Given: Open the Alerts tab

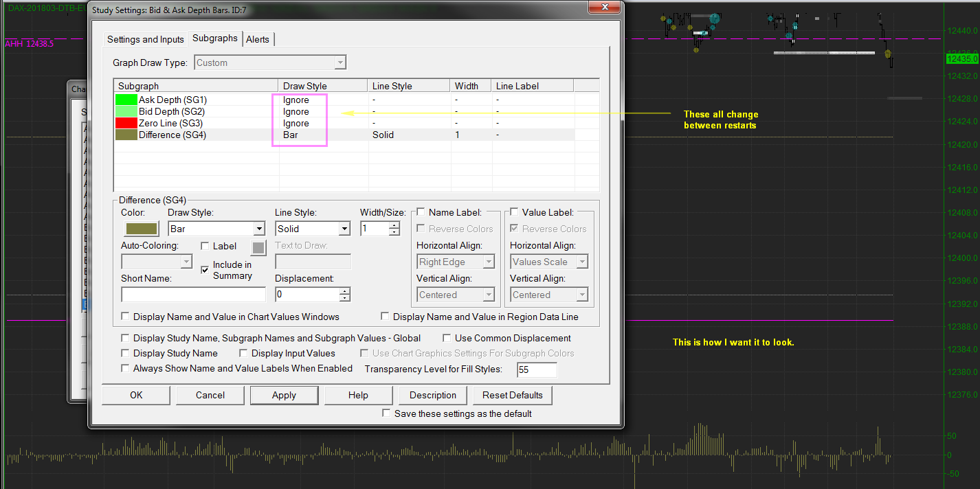Looking at the screenshot, I should point(258,39).
